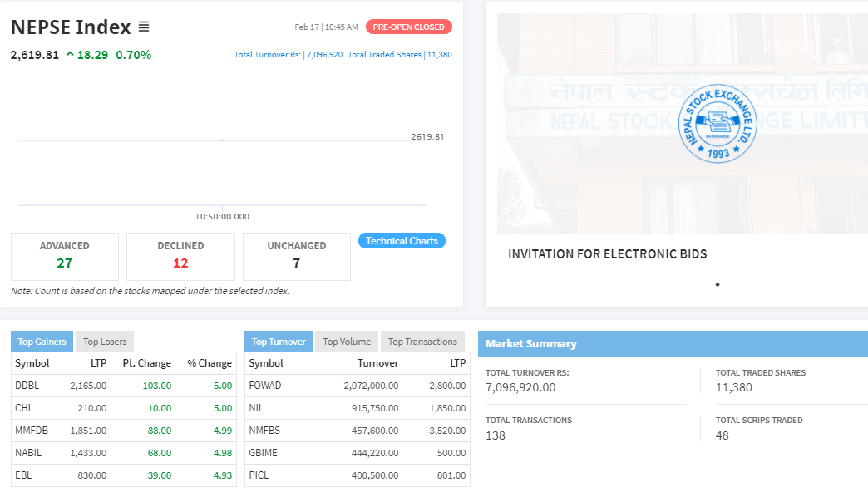
Task: Click symbol CHL in gainers table
Action: click(24, 408)
